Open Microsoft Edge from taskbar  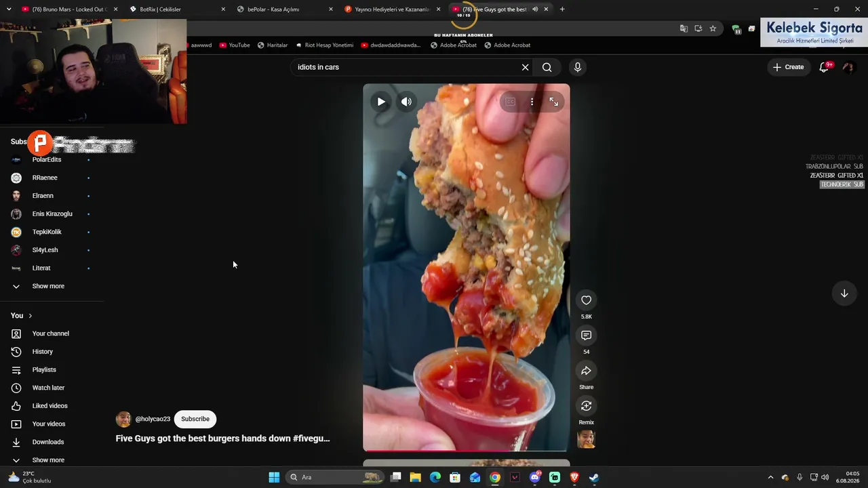click(435, 477)
